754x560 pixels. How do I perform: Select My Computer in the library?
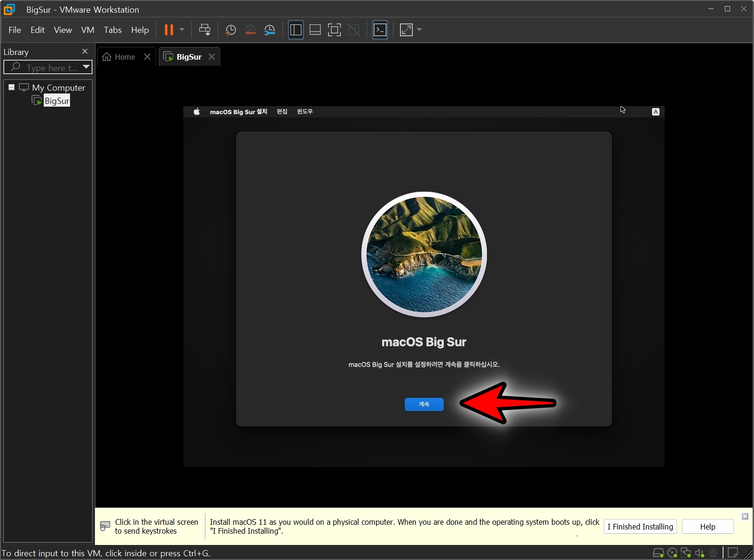(x=58, y=88)
